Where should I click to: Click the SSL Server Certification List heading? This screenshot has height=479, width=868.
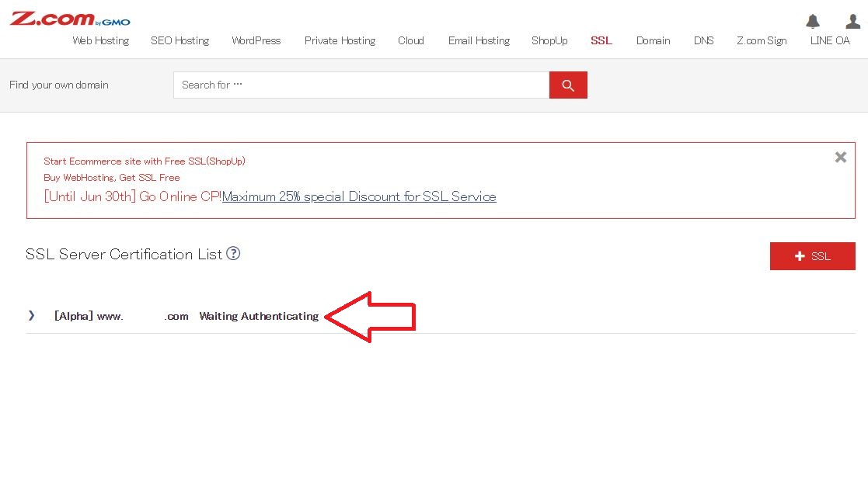coord(124,254)
